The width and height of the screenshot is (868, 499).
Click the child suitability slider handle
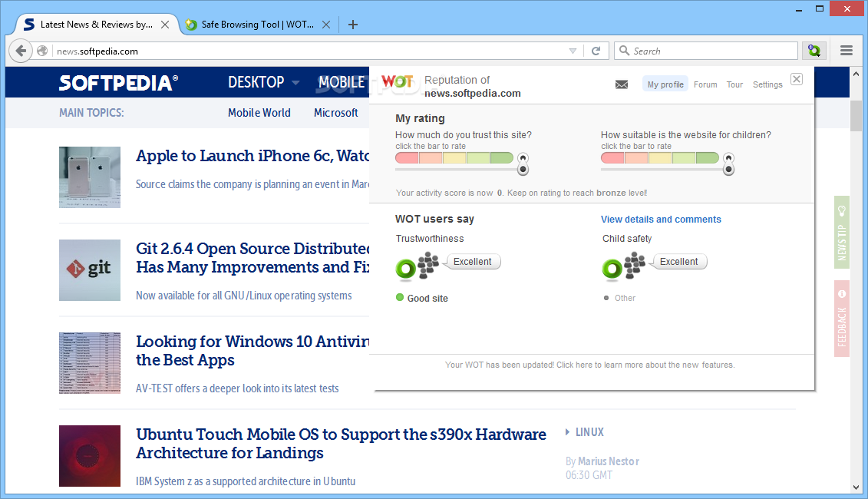click(x=728, y=169)
